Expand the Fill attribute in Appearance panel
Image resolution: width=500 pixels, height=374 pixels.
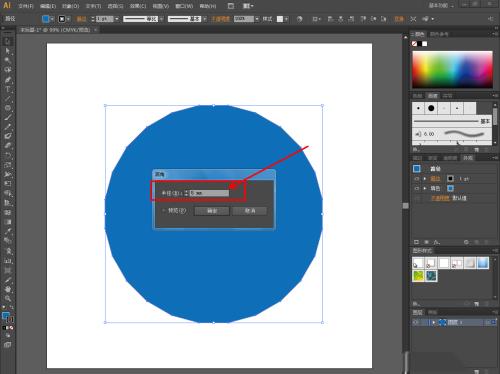point(425,188)
